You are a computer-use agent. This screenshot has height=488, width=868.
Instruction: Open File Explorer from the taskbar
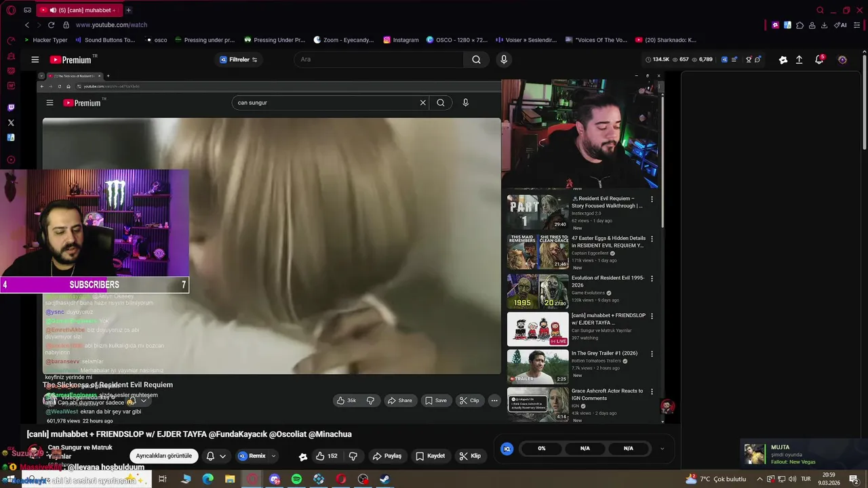click(230, 479)
